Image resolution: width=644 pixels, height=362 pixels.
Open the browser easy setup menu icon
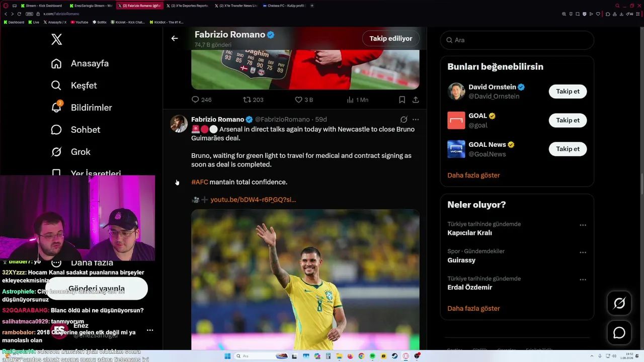tap(637, 14)
